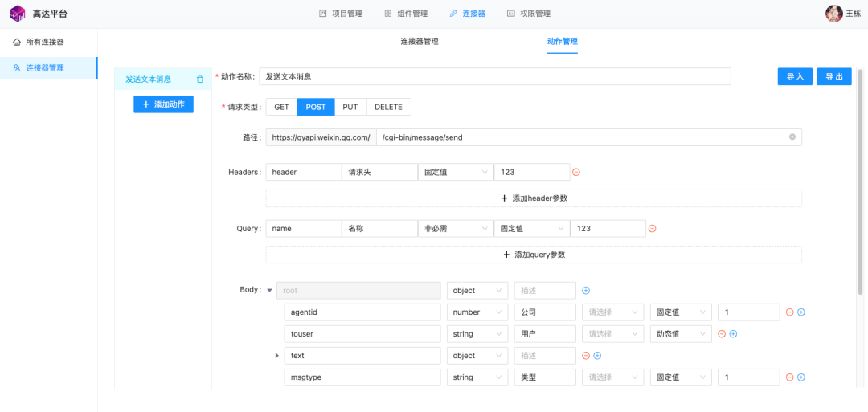Open the query 非必需 dropdown

456,228
